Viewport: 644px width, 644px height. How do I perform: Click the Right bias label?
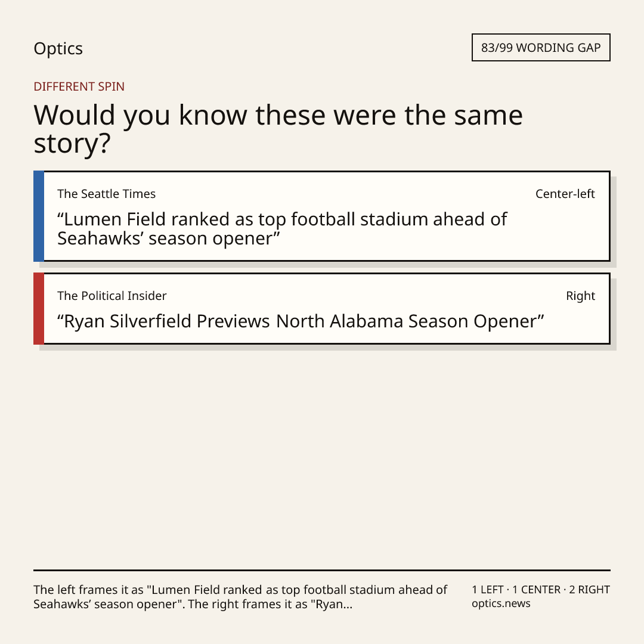pyautogui.click(x=580, y=296)
